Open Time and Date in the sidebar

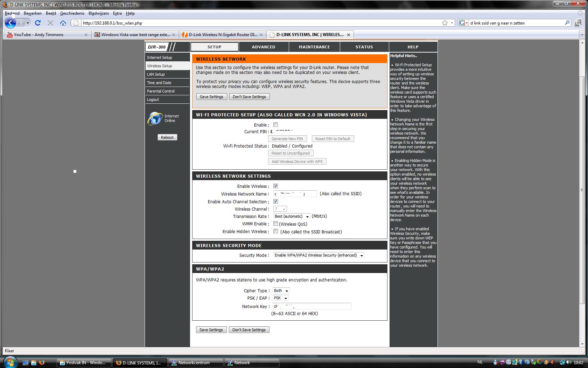click(167, 83)
